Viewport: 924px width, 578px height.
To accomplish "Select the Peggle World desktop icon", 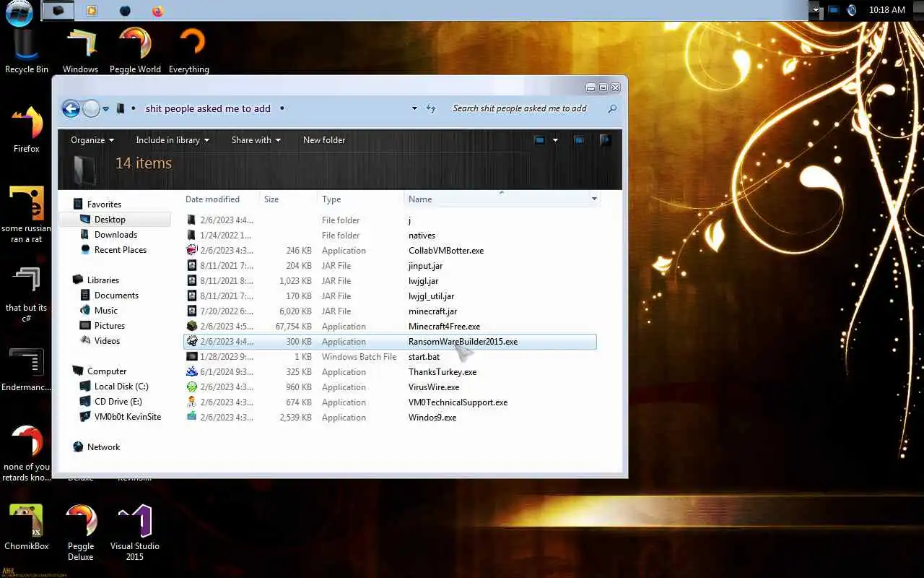I will coord(135,51).
